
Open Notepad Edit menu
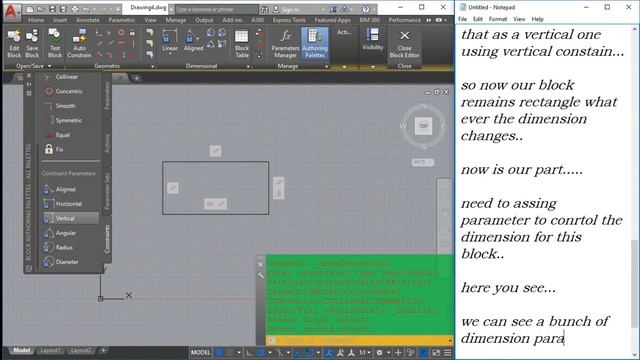pos(478,19)
